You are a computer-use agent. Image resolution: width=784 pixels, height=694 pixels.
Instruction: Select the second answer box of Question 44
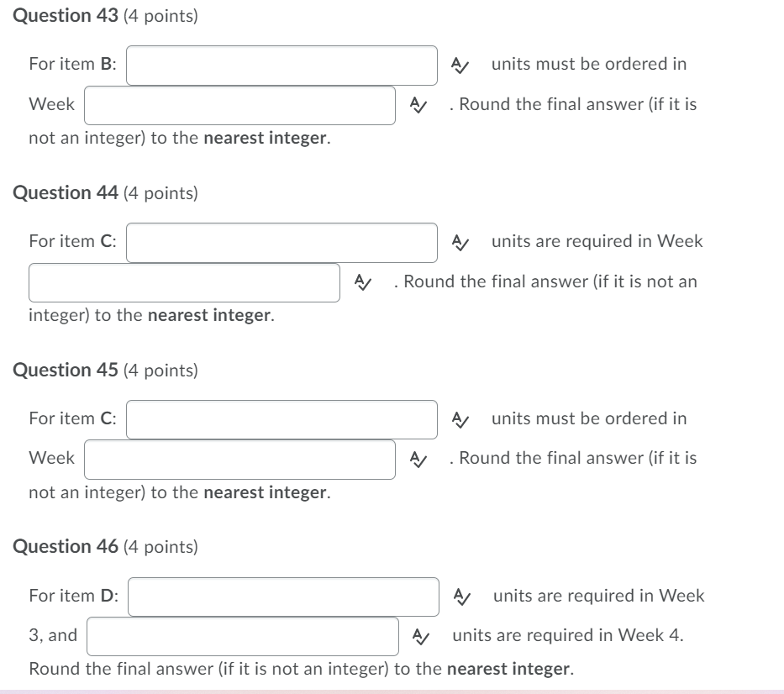(183, 283)
